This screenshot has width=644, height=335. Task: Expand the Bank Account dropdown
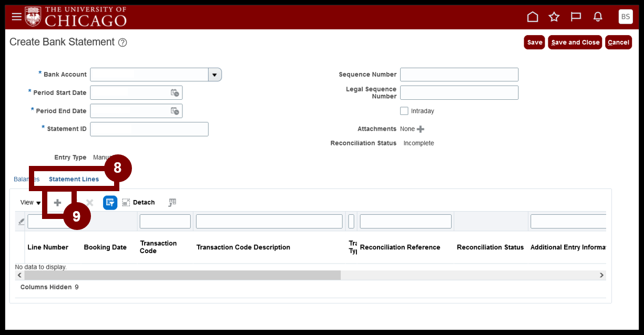pyautogui.click(x=214, y=75)
